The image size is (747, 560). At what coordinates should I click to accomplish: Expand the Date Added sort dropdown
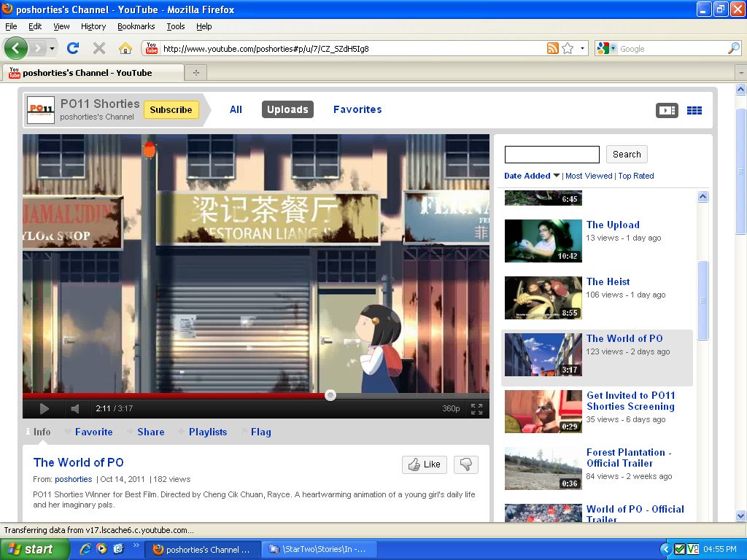click(557, 176)
